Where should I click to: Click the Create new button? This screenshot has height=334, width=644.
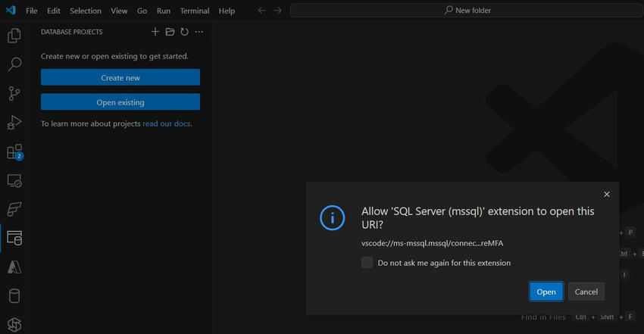[x=120, y=77]
